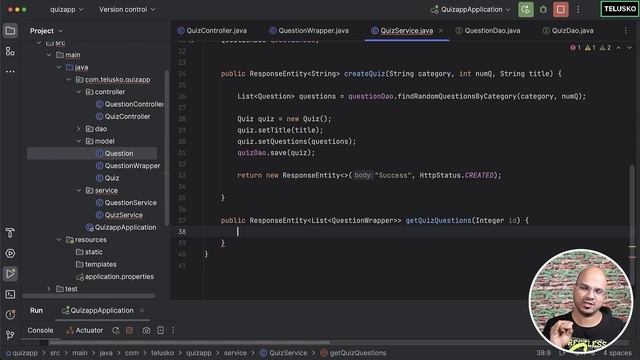The image size is (640, 360).
Task: Select the templates folder
Action: point(96,264)
